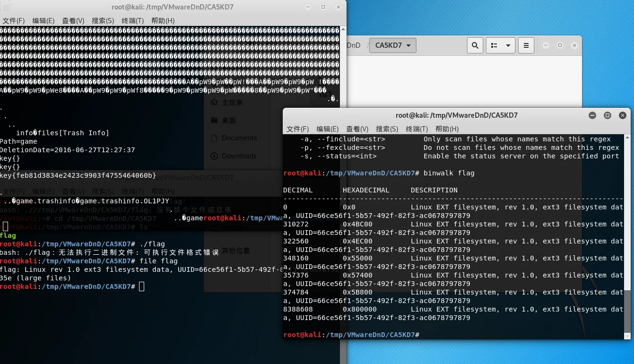Screen dimensions: 634x364
Task: Minimize the binwalk terminal window
Action: coord(592,115)
